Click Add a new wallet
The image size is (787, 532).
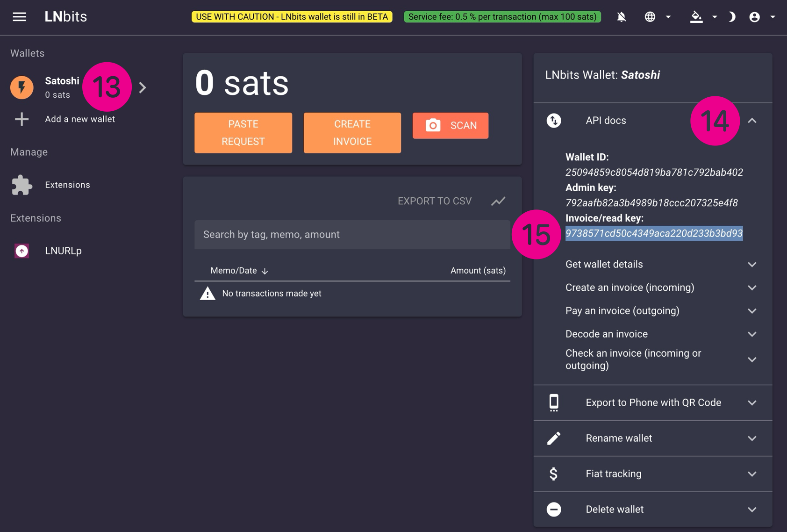coord(79,119)
